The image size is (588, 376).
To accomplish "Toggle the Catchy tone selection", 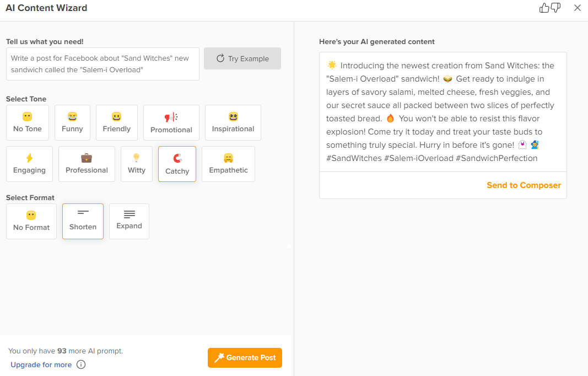I will pyautogui.click(x=177, y=163).
